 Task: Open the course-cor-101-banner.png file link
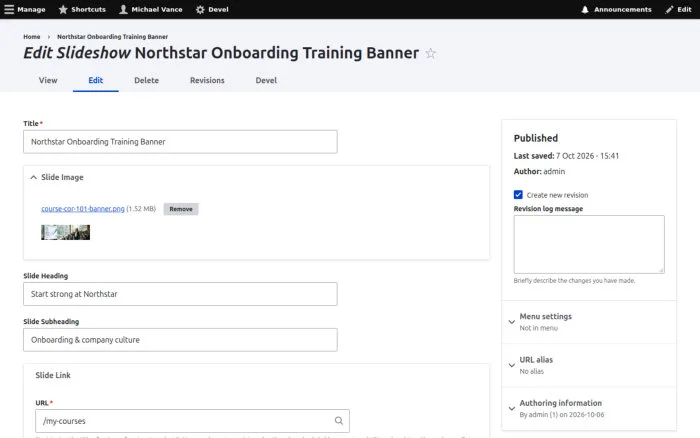coord(83,209)
